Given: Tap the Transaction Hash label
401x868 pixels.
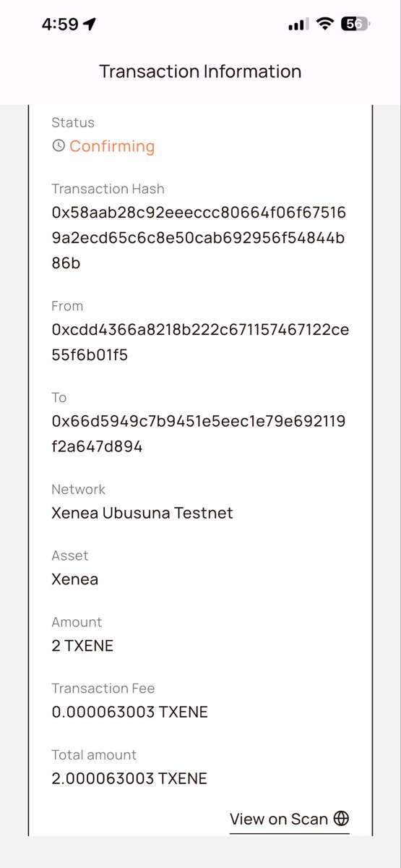Looking at the screenshot, I should 108,189.
